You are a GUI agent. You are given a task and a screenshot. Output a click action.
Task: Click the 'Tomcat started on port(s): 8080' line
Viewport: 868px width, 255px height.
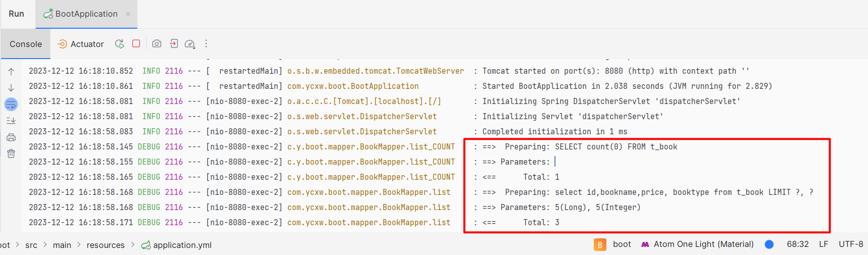tap(615, 71)
